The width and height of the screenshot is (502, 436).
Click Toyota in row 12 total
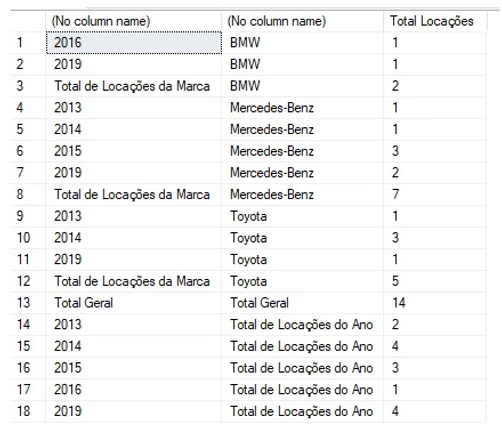tap(302, 281)
